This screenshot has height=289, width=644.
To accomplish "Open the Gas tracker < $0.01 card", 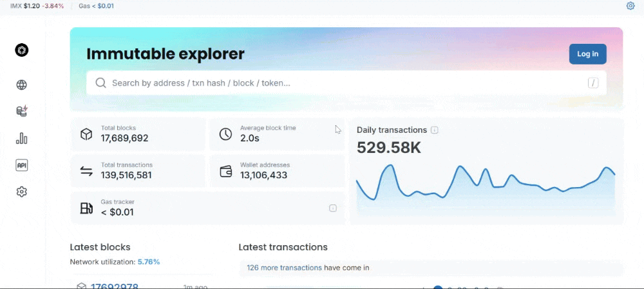I will coord(208,208).
